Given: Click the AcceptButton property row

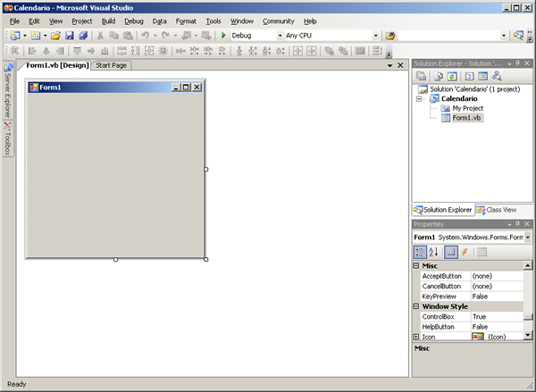Looking at the screenshot, I should click(x=472, y=276).
